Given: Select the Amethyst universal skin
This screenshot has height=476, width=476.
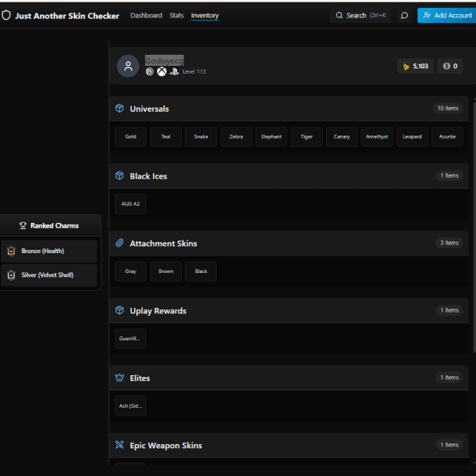Looking at the screenshot, I should point(377,136).
